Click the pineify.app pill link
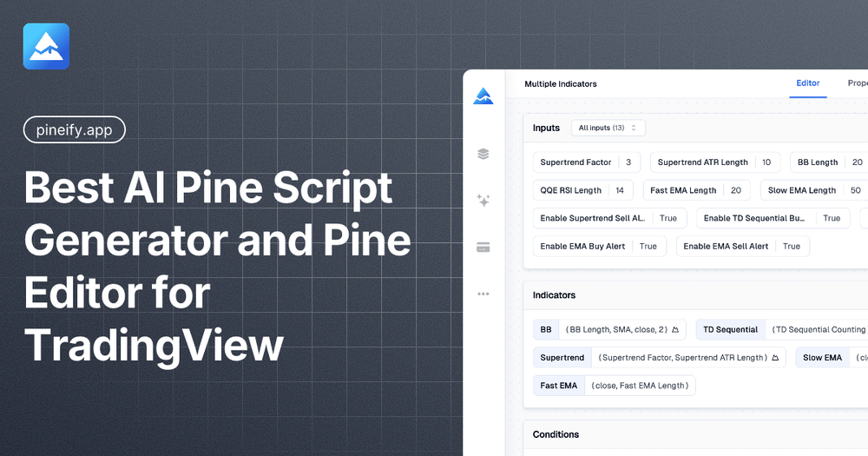 point(74,129)
